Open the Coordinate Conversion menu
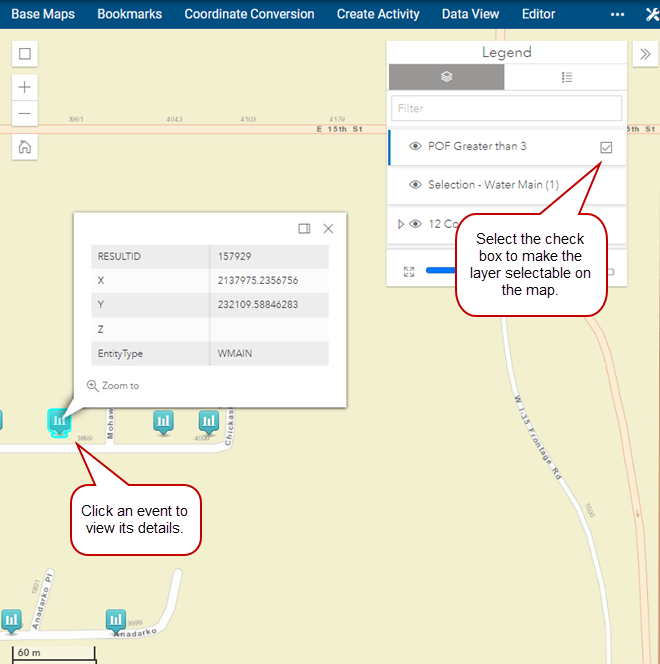The width and height of the screenshot is (660, 664). [249, 14]
